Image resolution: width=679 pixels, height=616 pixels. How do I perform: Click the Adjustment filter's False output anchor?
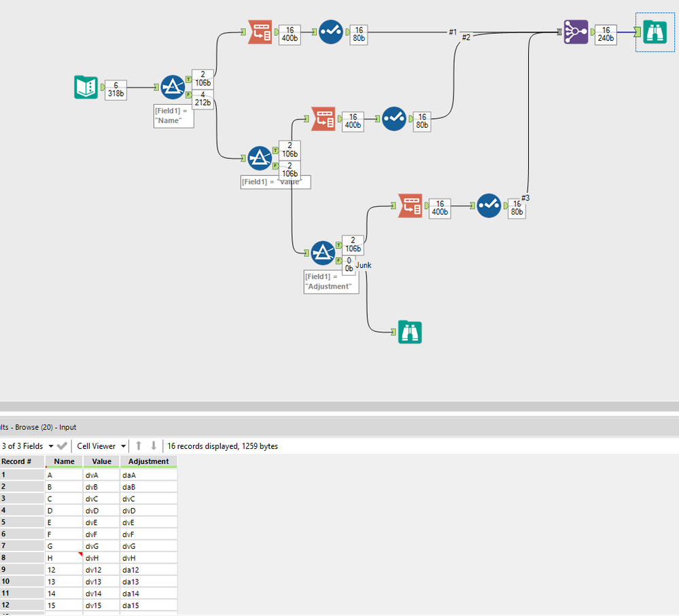pyautogui.click(x=339, y=260)
